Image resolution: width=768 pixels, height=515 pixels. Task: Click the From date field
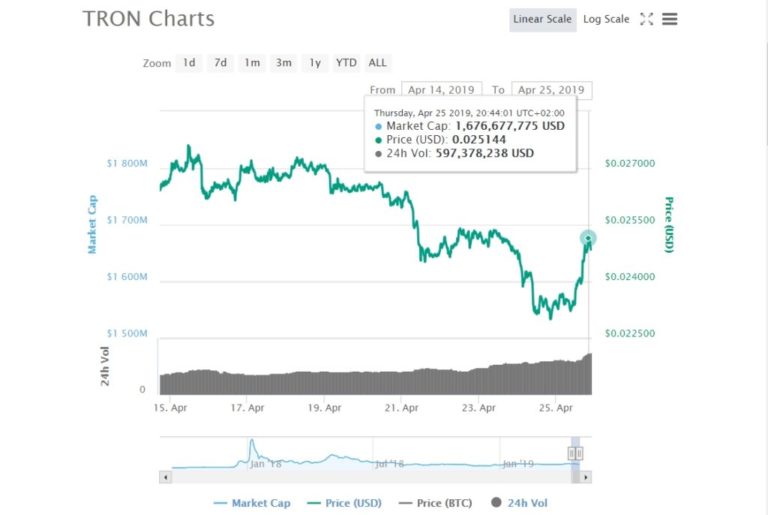(441, 90)
